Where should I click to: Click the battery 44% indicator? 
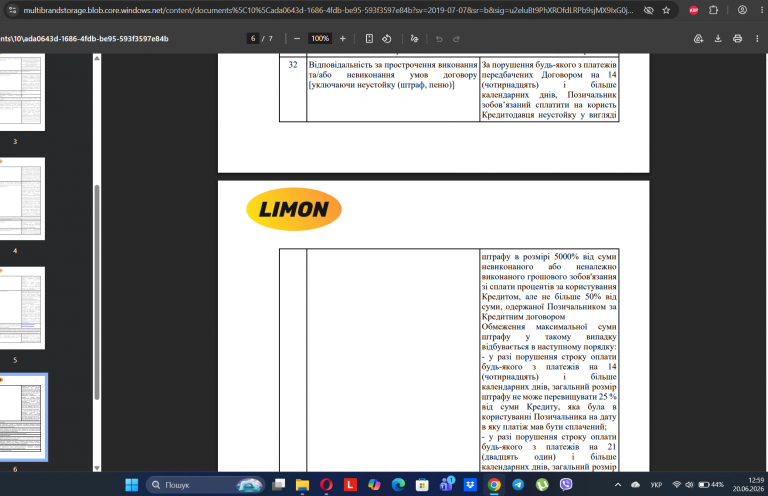coord(711,485)
